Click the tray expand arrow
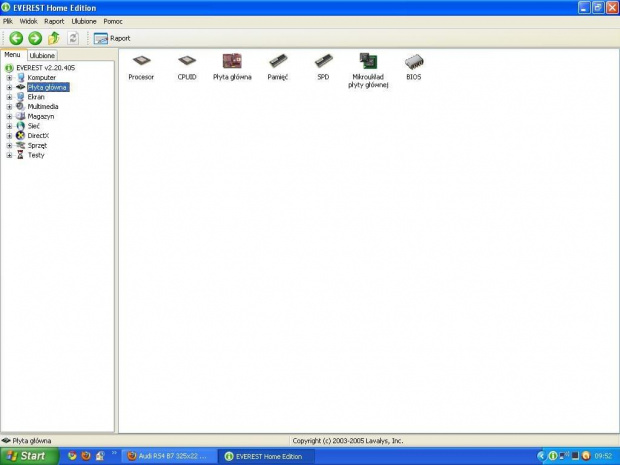This screenshot has width=620, height=465. click(x=541, y=456)
